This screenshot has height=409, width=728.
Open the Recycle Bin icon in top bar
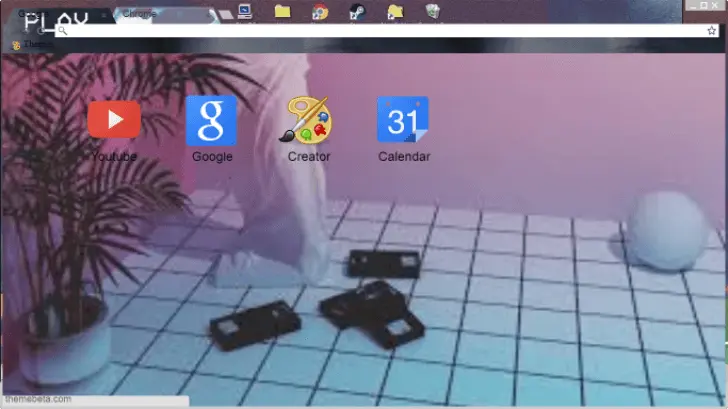pyautogui.click(x=432, y=11)
